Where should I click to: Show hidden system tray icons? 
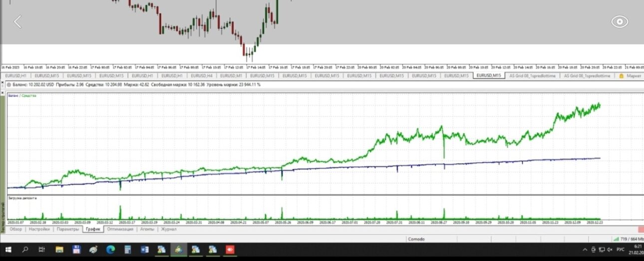[x=585, y=249]
